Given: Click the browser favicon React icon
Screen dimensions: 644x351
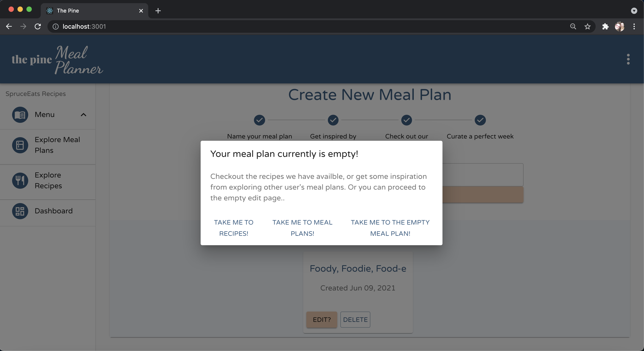Looking at the screenshot, I should click(50, 10).
